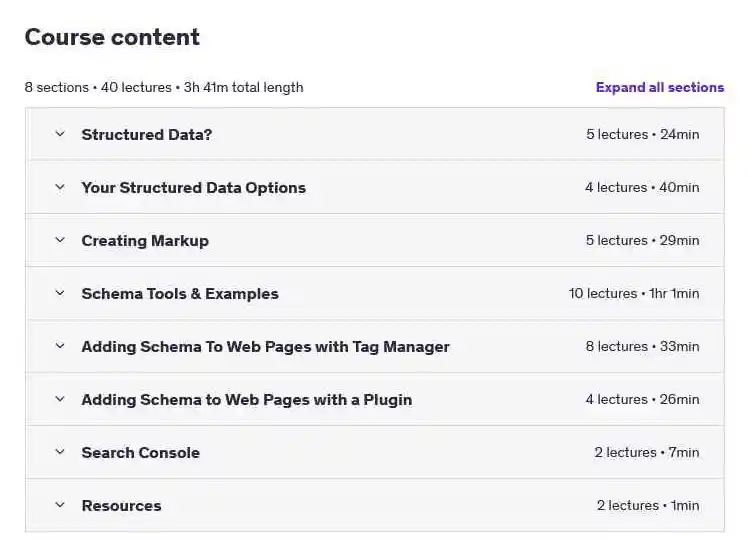Open the Schema Tools & Examples title
Image resolution: width=749 pixels, height=541 pixels.
(180, 294)
